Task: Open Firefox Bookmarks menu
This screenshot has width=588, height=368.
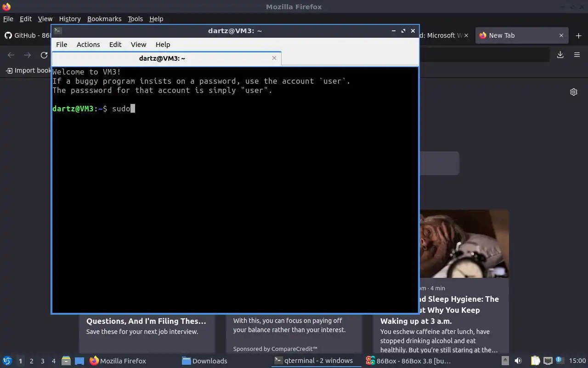Action: (x=104, y=19)
